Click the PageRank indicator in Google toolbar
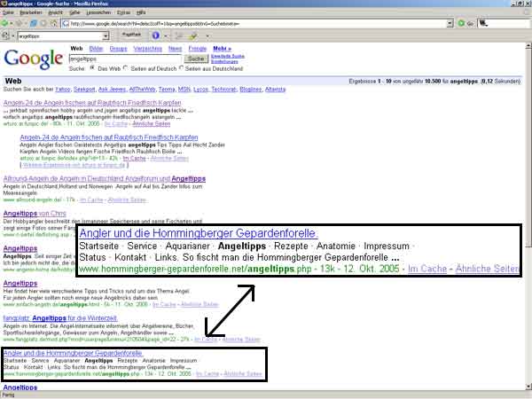This screenshot has height=399, width=532. pyautogui.click(x=131, y=35)
